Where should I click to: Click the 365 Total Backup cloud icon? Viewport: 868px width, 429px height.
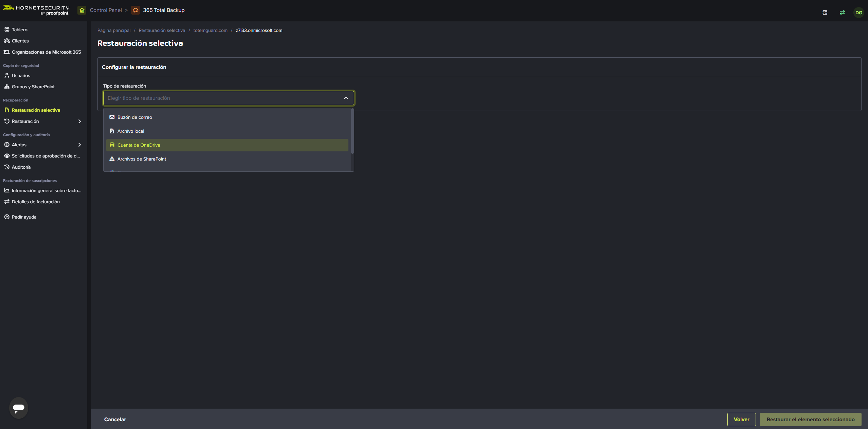135,10
